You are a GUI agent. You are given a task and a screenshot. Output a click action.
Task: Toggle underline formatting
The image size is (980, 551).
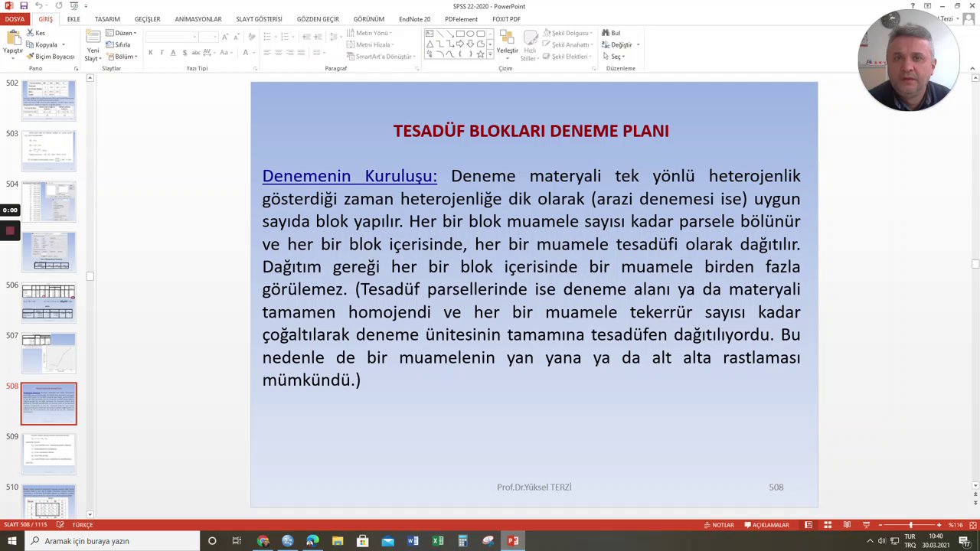click(x=173, y=53)
